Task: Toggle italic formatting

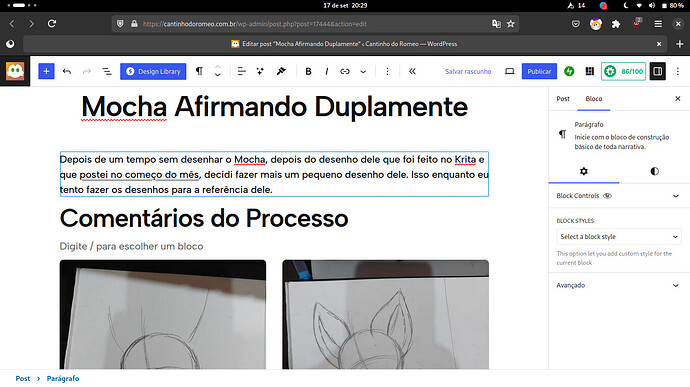Action: click(x=327, y=71)
